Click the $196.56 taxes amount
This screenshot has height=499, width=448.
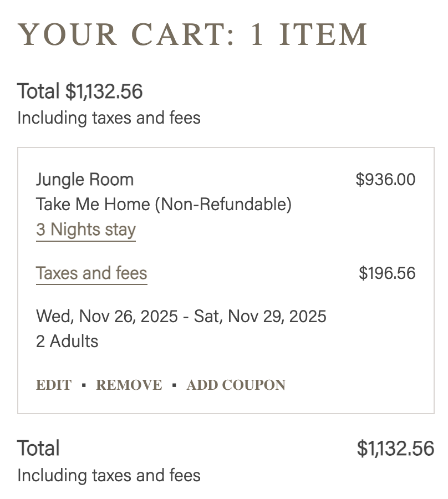[387, 273]
